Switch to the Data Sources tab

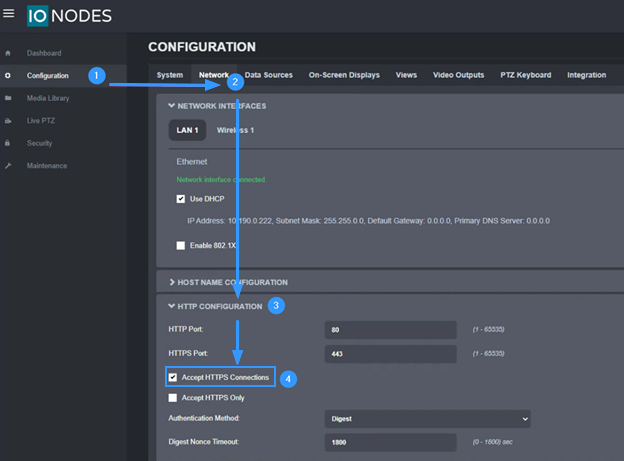[x=270, y=75]
